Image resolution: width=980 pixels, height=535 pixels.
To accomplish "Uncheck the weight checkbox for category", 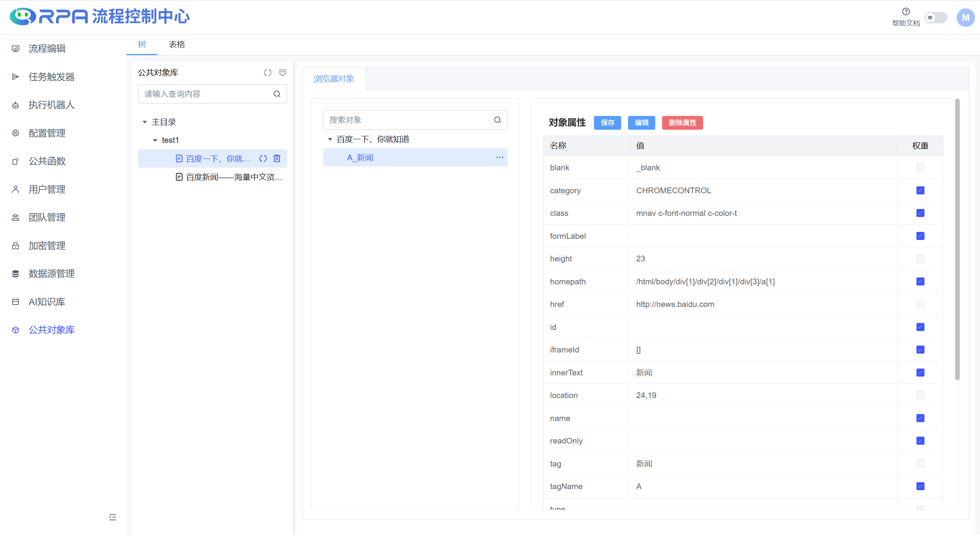I will tap(920, 190).
